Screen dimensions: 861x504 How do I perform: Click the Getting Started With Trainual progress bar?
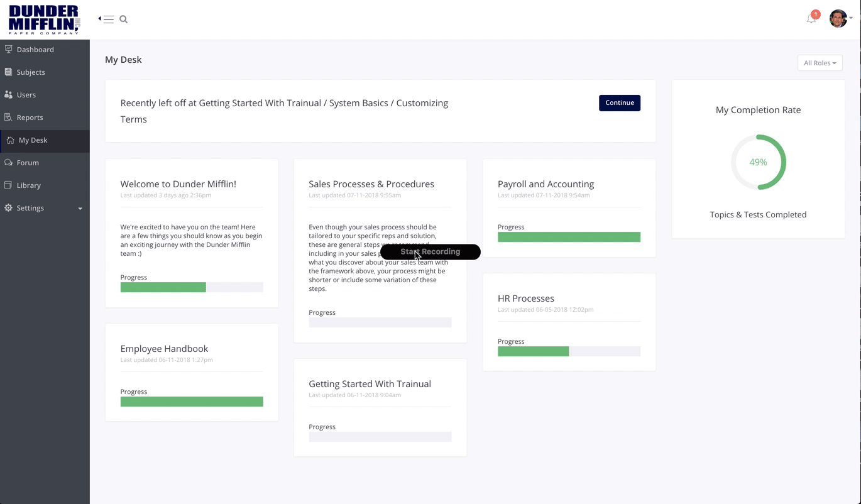380,437
